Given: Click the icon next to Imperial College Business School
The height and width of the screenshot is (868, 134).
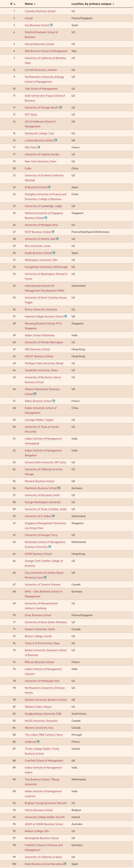Looking at the screenshot, I should [x=66, y=316].
